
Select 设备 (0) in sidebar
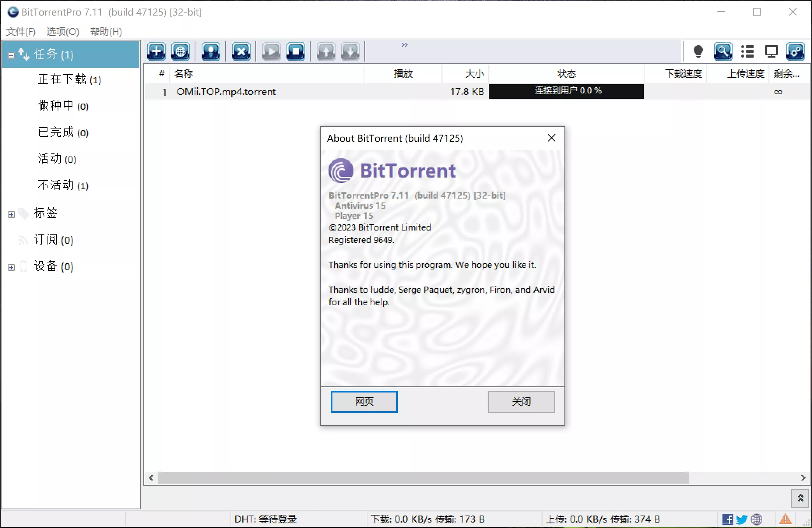click(54, 266)
